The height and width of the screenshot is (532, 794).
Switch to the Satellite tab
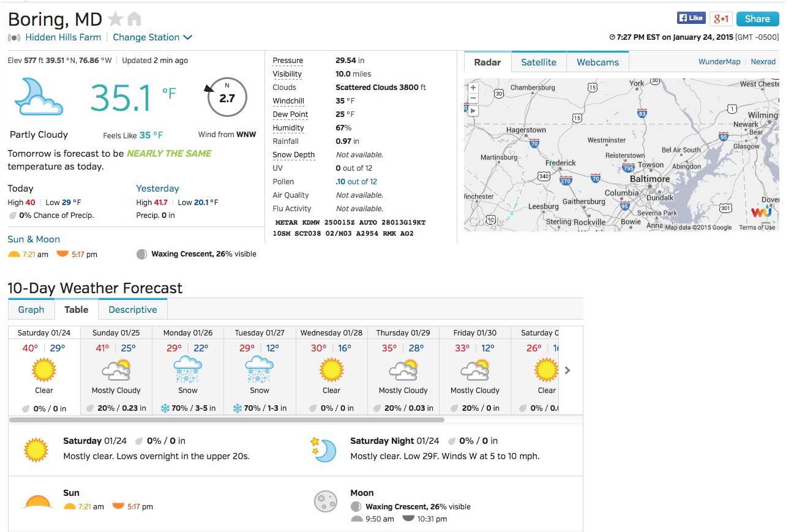pos(539,62)
